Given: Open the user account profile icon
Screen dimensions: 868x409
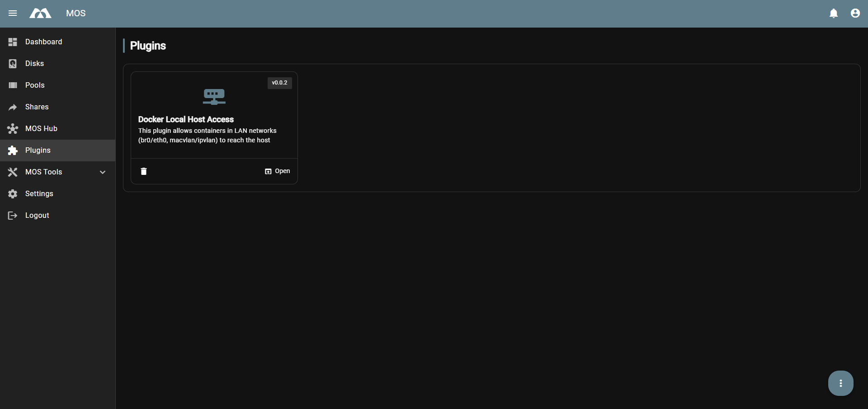Looking at the screenshot, I should [x=855, y=13].
